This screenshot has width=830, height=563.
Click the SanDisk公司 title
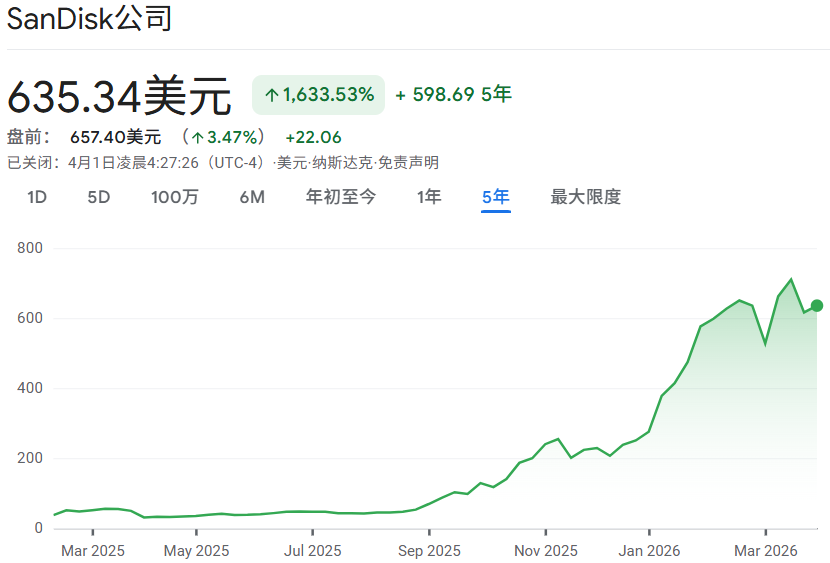pos(89,19)
